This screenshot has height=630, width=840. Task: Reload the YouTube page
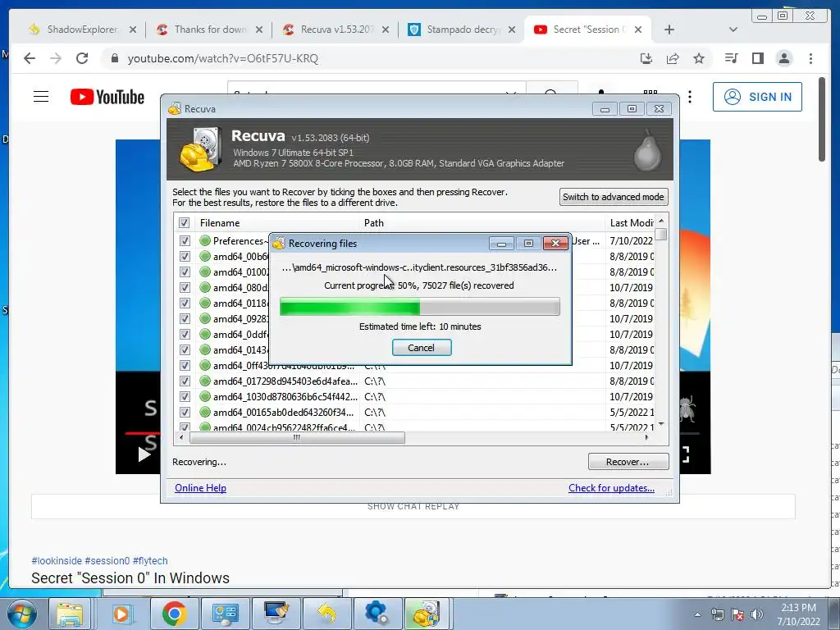tap(82, 58)
